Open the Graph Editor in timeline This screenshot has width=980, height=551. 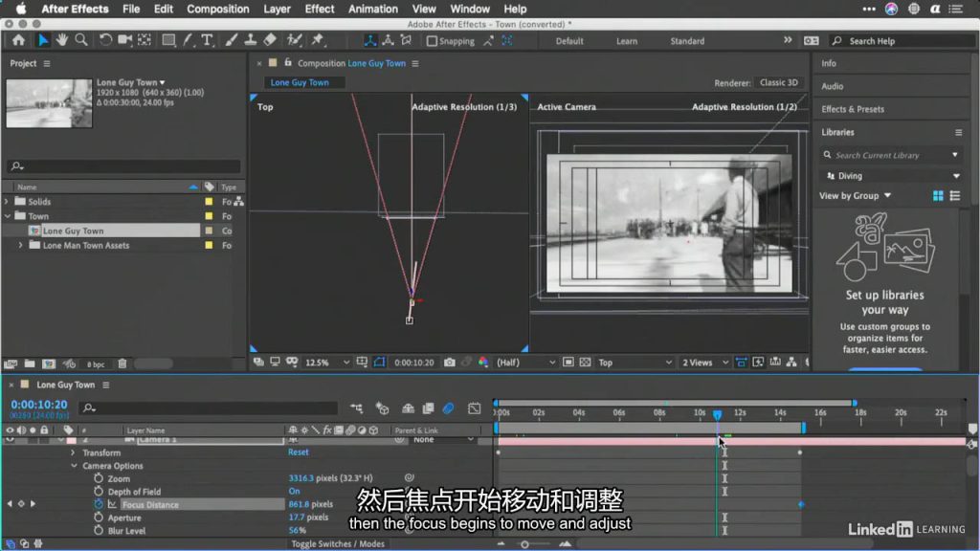tap(475, 408)
